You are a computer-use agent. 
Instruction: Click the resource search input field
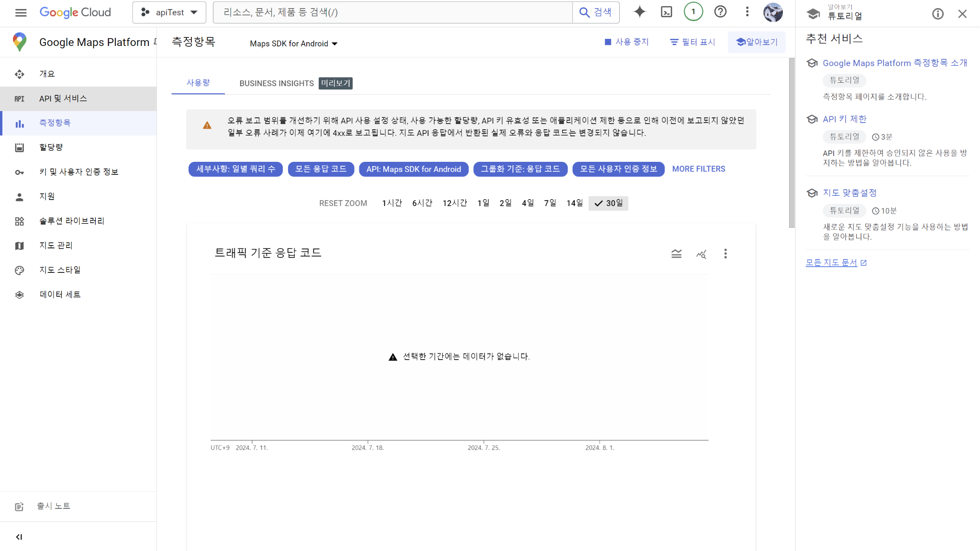[x=392, y=12]
